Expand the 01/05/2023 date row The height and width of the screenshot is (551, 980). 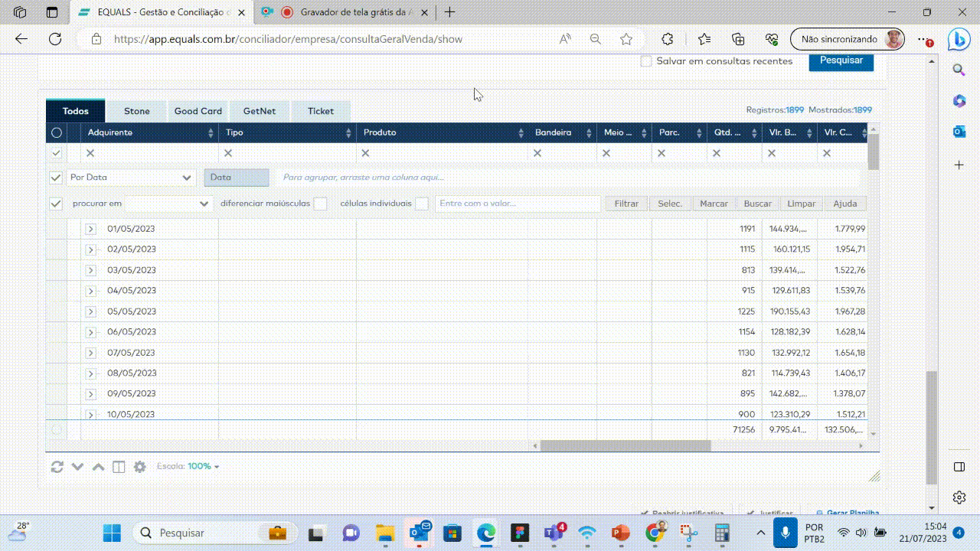coord(90,229)
